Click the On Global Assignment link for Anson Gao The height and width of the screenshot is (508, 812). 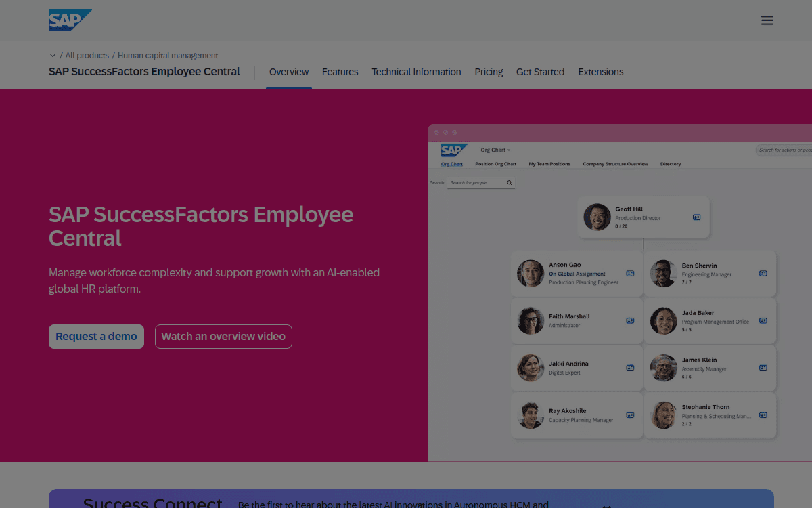point(577,274)
